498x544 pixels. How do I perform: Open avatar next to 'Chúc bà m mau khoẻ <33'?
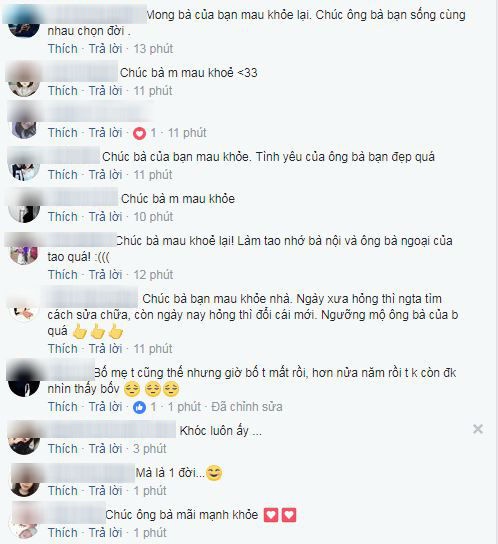tap(24, 79)
